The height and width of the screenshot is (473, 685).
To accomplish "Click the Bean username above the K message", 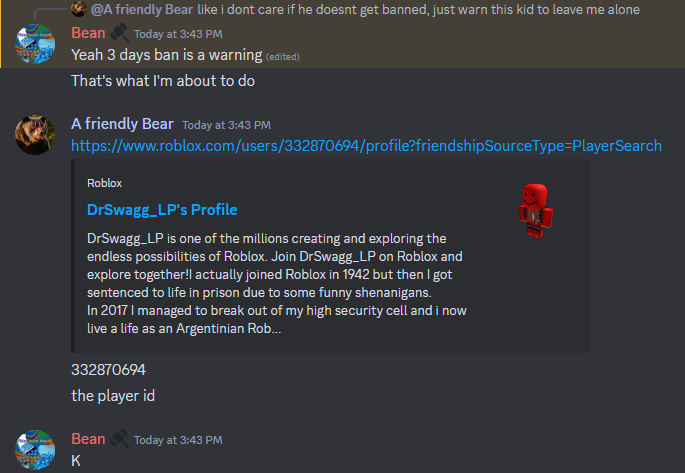I will click(x=88, y=439).
